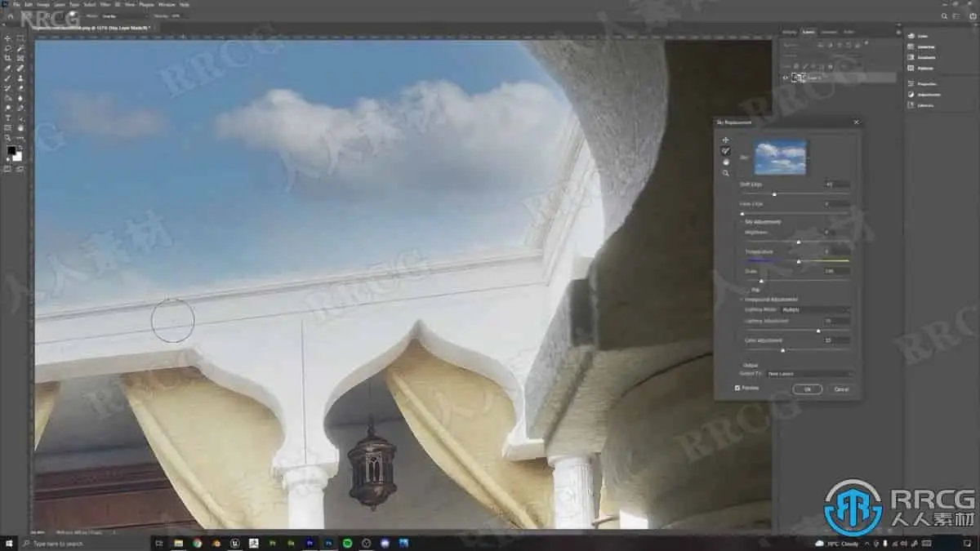Viewport: 980px width, 551px height.
Task: Select the Eraser tool
Action: click(20, 88)
